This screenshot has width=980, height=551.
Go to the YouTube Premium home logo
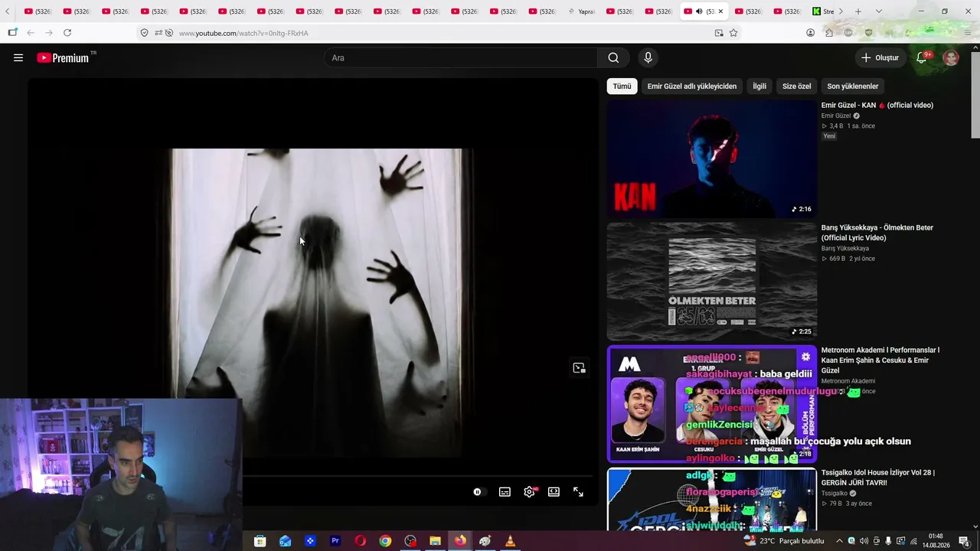(63, 58)
